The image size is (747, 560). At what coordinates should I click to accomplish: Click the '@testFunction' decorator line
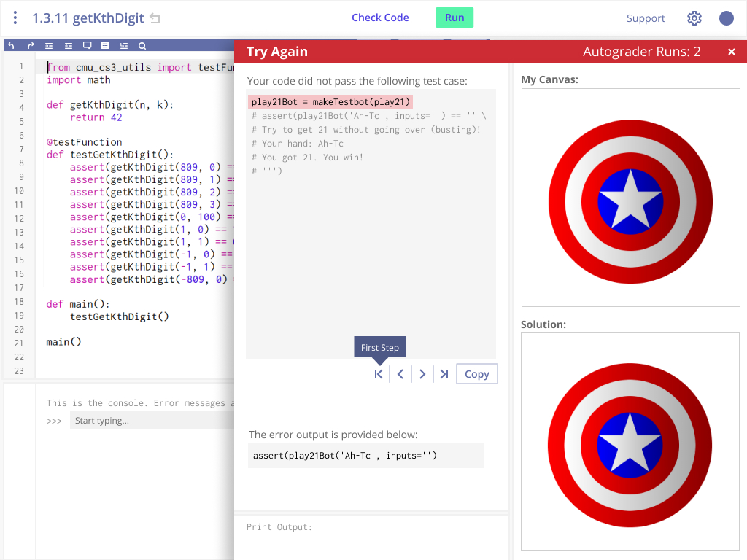click(84, 142)
